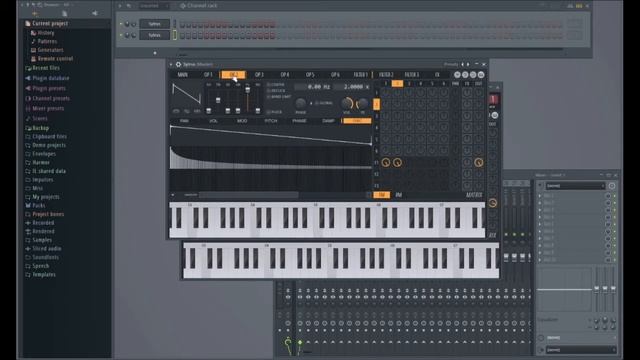
Task: Open the mixer output routing dropdown at bottom
Action: click(581, 350)
